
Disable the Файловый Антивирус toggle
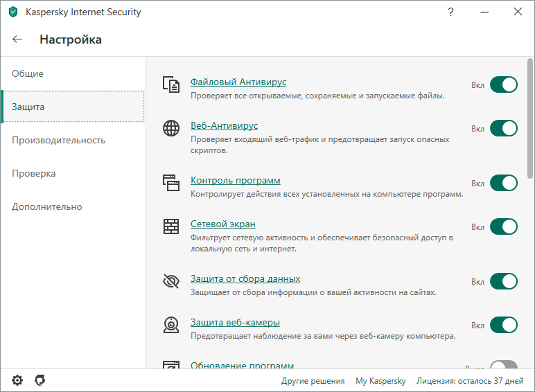[504, 84]
